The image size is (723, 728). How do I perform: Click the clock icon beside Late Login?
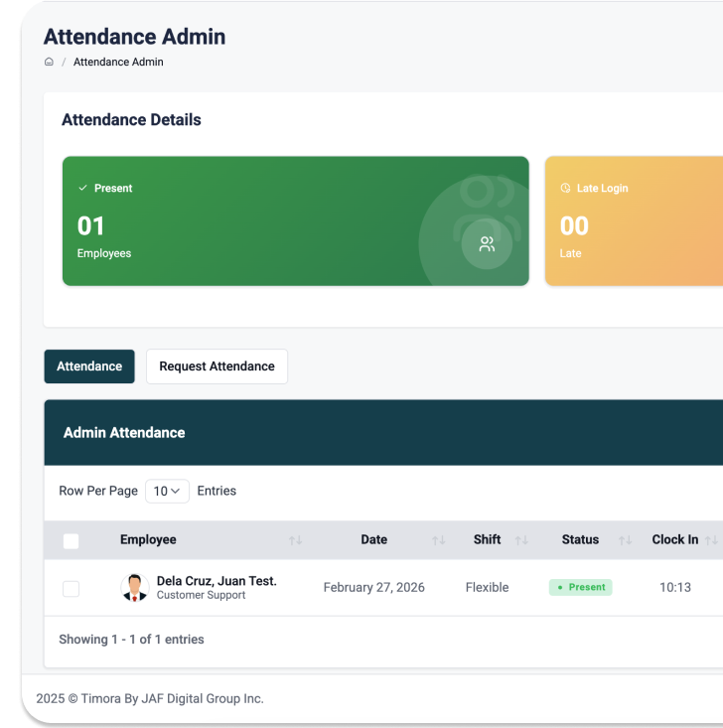point(565,188)
